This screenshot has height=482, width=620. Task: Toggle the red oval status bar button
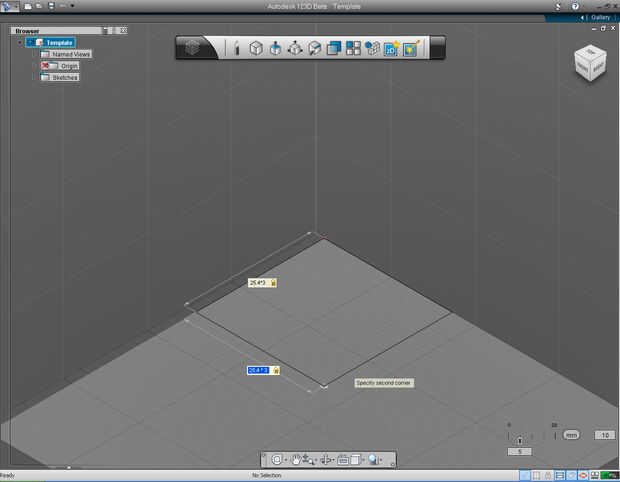(x=583, y=475)
